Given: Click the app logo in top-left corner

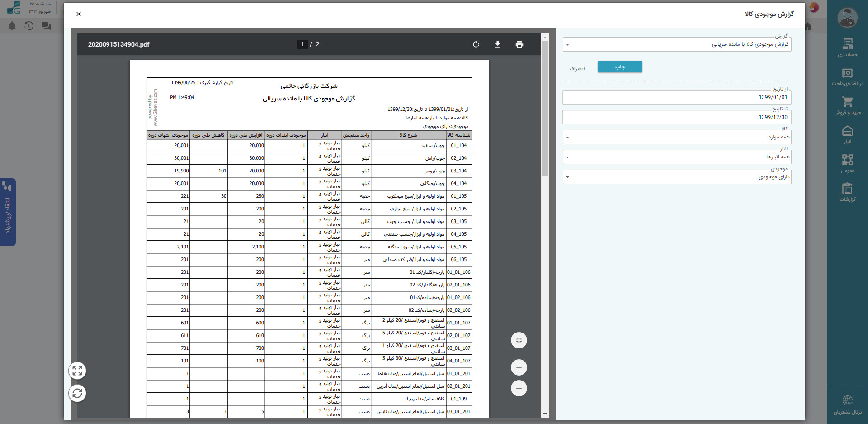Looking at the screenshot, I should coord(14,8).
